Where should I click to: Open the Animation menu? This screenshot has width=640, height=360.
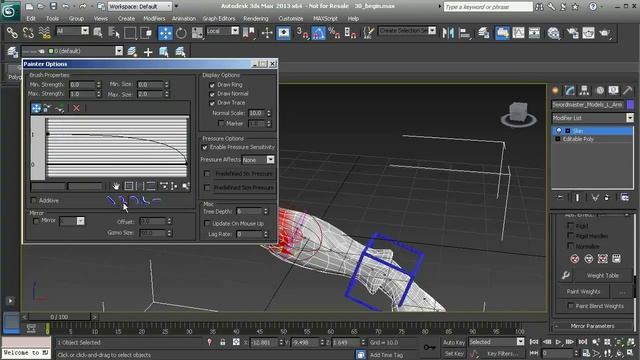coord(184,19)
